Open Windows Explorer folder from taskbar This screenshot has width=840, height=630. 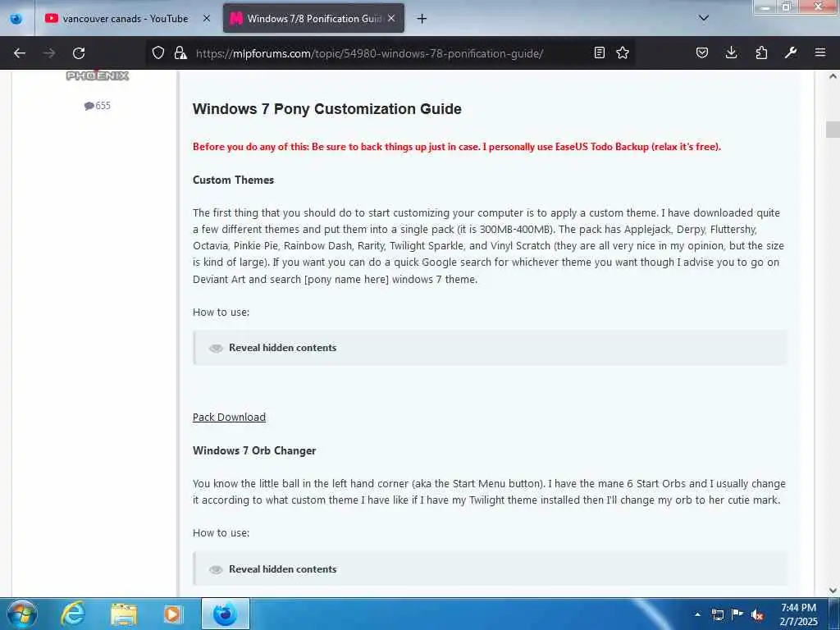124,614
